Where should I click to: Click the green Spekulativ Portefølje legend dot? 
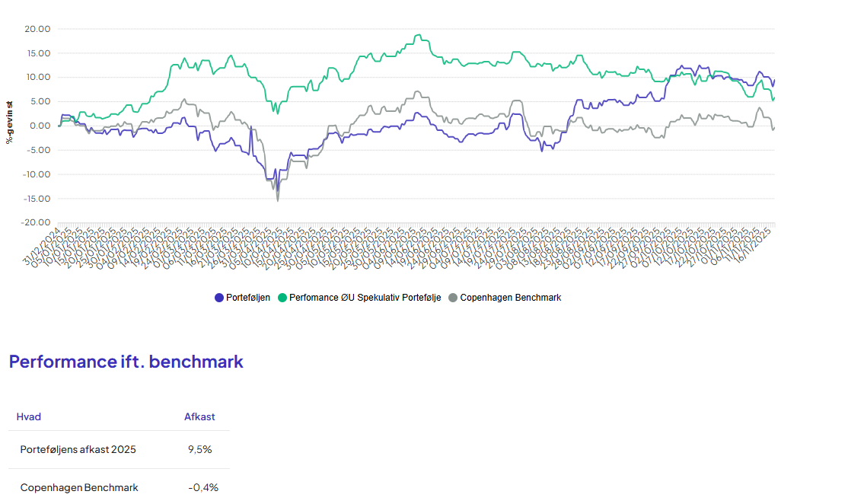pos(282,298)
